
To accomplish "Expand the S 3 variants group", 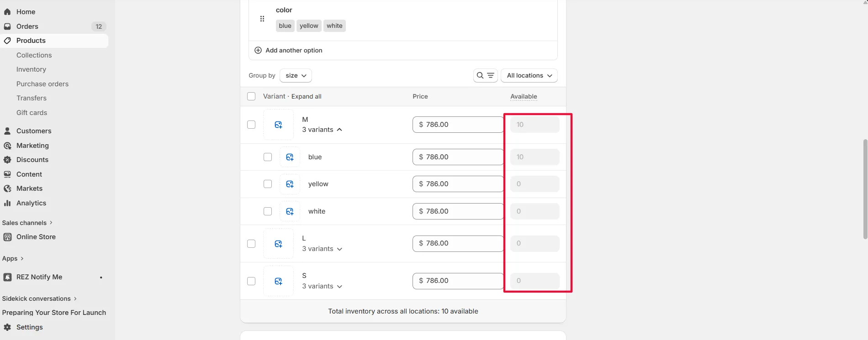I will click(322, 286).
